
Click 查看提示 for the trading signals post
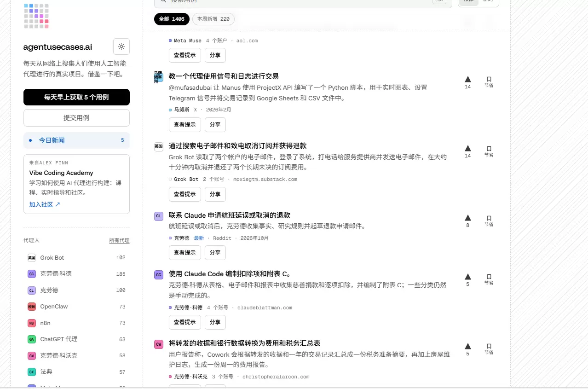[184, 124]
